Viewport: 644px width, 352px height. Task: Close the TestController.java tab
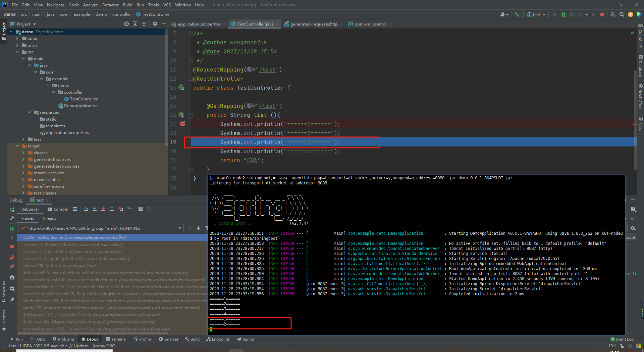(277, 24)
